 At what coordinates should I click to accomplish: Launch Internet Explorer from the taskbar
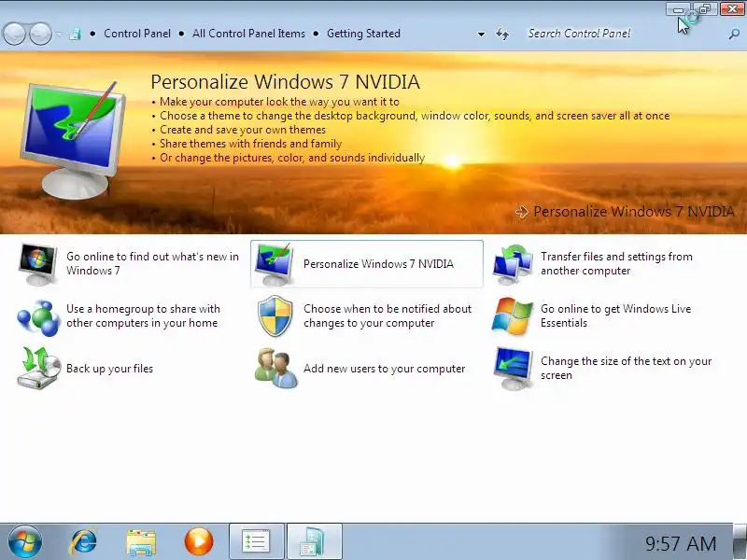(84, 541)
